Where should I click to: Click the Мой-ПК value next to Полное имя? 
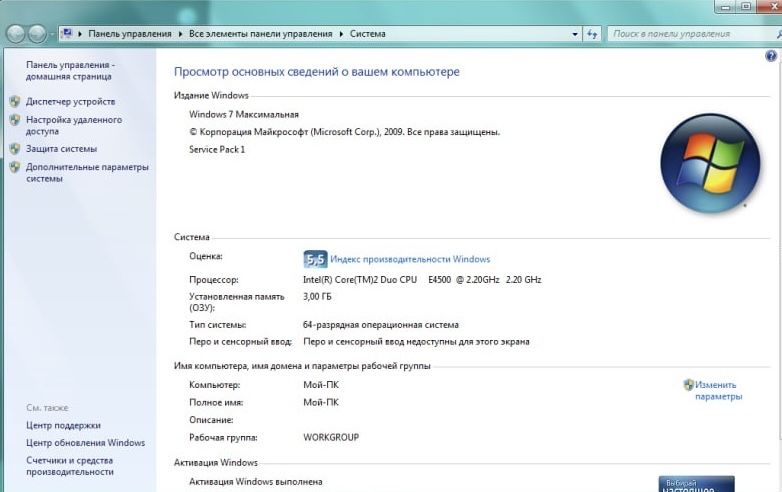[x=321, y=402]
